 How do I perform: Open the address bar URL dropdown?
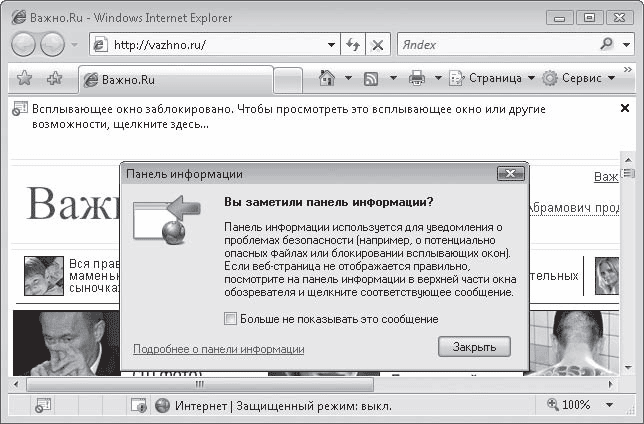coord(332,45)
